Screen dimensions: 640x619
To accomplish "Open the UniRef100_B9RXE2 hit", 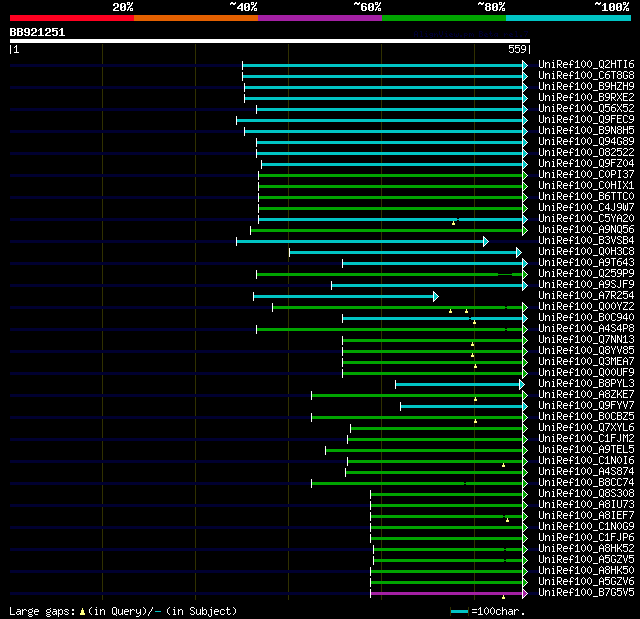I will tap(586, 98).
